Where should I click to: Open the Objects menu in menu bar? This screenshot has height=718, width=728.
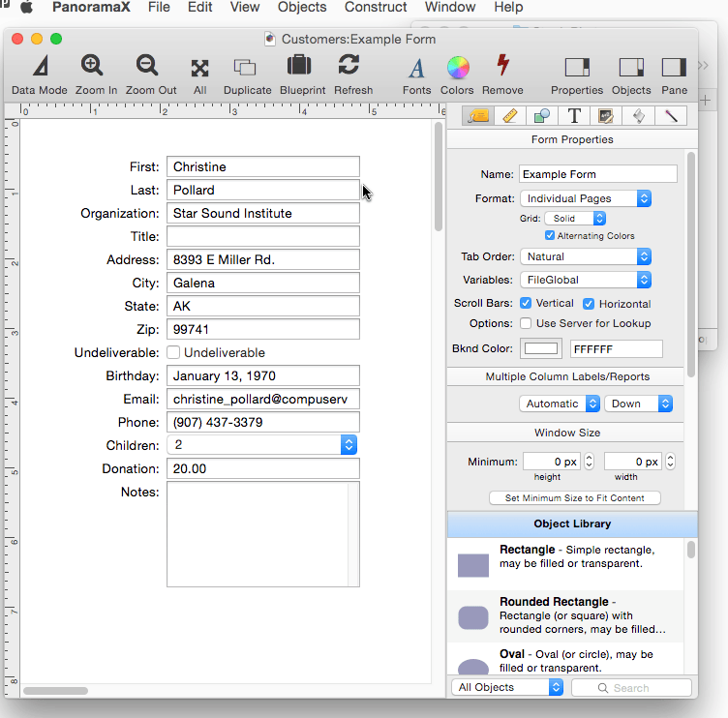point(302,8)
